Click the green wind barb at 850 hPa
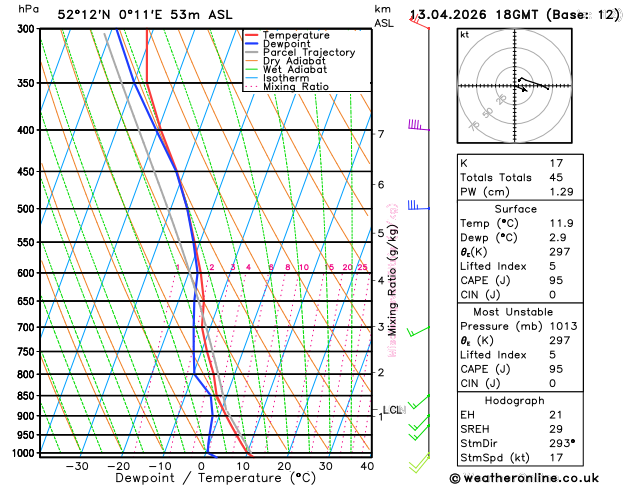This screenshot has height=486, width=629. click(418, 402)
